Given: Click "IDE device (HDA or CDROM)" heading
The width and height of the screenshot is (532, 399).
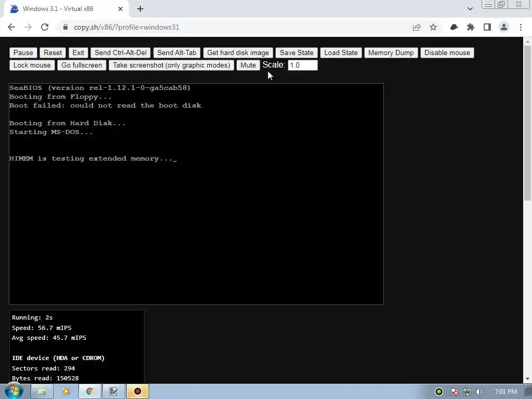Looking at the screenshot, I should [x=58, y=358].
